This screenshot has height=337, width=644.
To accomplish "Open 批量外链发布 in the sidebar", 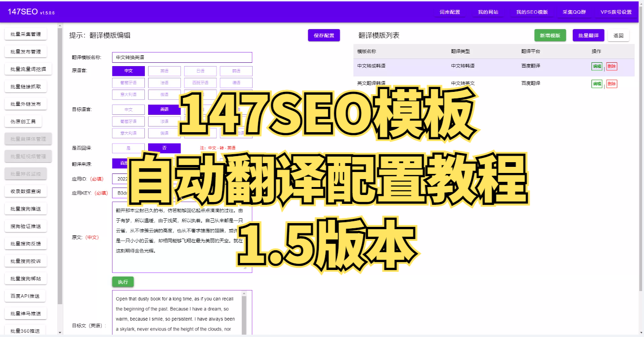I will [x=25, y=104].
